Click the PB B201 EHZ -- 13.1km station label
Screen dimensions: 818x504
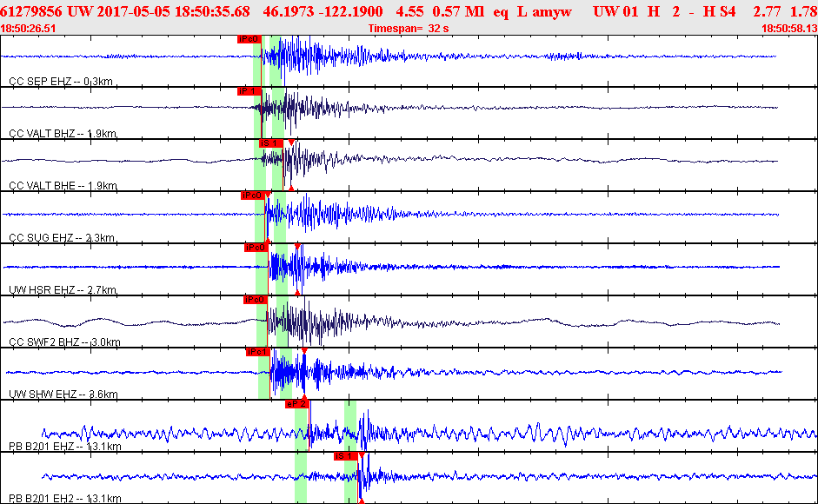pyautogui.click(x=65, y=446)
